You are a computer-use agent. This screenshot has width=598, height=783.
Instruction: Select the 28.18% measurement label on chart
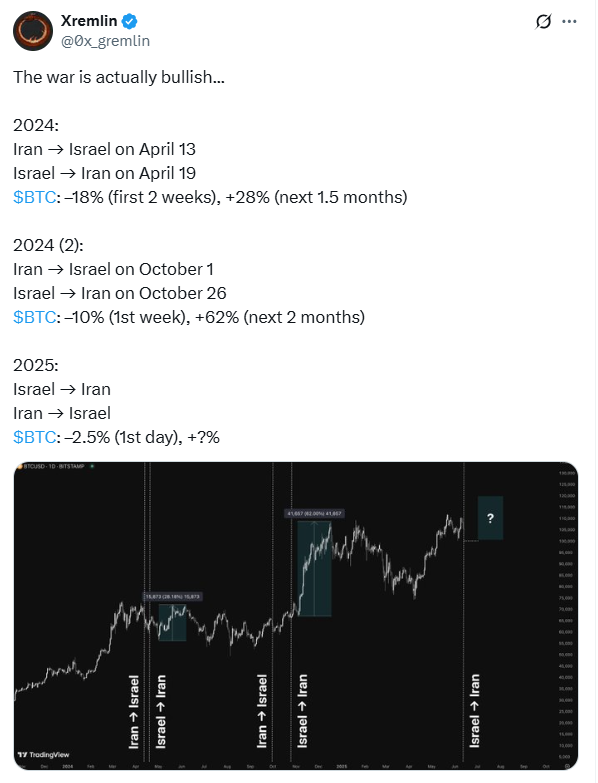click(173, 596)
